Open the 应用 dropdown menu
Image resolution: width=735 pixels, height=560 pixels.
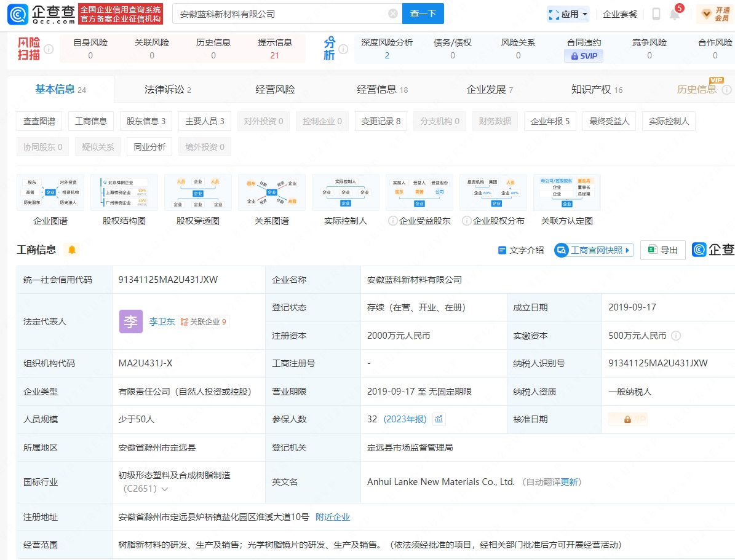568,14
